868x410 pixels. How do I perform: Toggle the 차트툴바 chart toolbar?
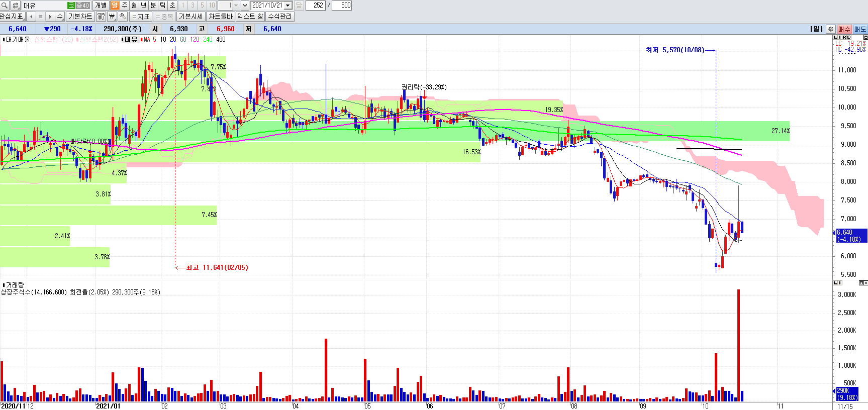[x=221, y=16]
